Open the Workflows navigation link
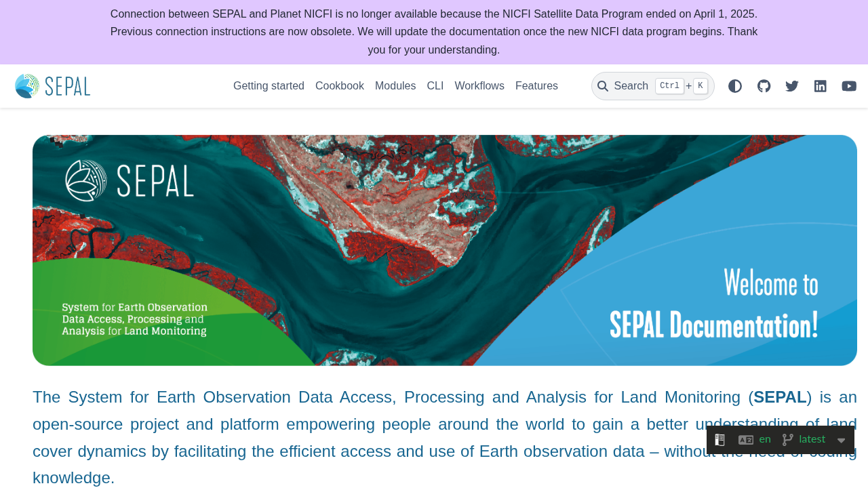868x488 pixels. click(x=479, y=86)
